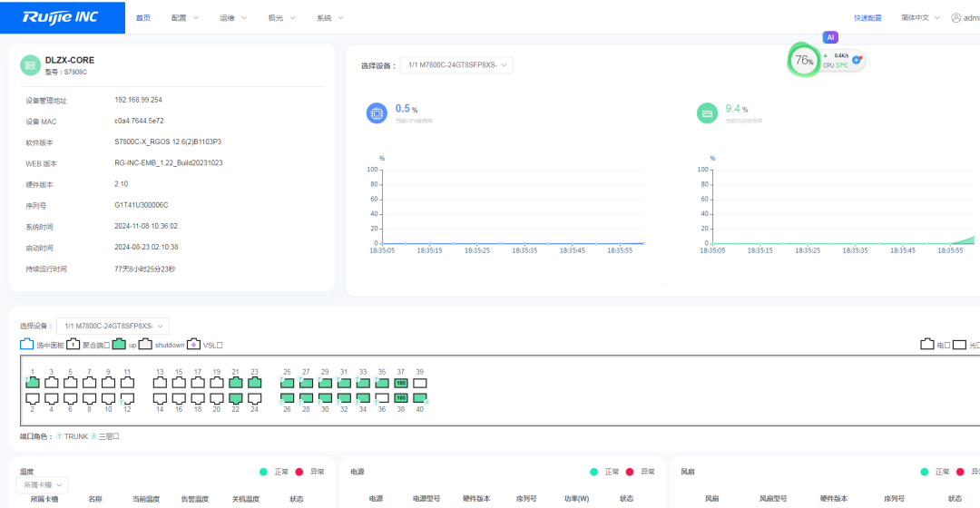Click the Ruijie INC logo
980x508 pixels.
coord(61,17)
